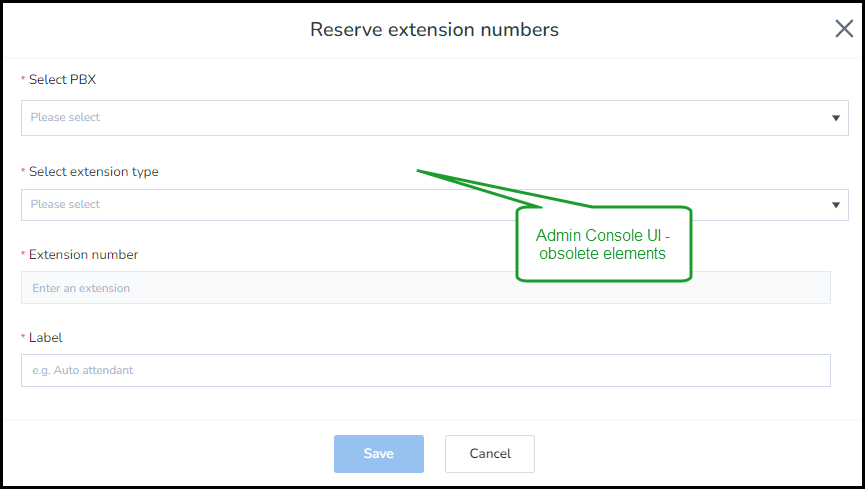The image size is (865, 489).
Task: Focus the Label field with Auto attendant hint
Action: click(x=426, y=370)
